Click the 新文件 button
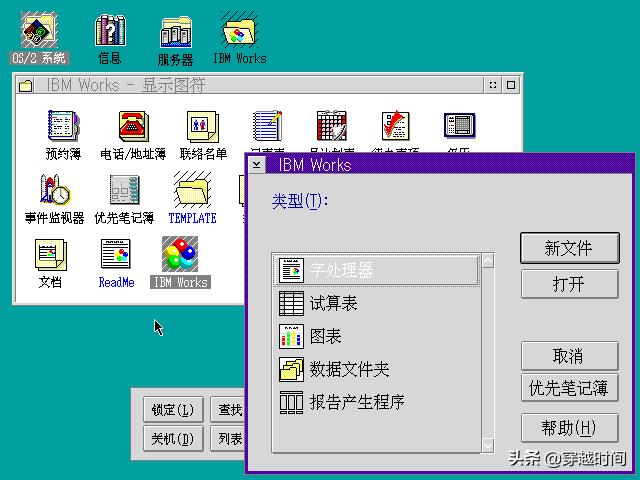The height and width of the screenshot is (480, 640). tap(569, 248)
